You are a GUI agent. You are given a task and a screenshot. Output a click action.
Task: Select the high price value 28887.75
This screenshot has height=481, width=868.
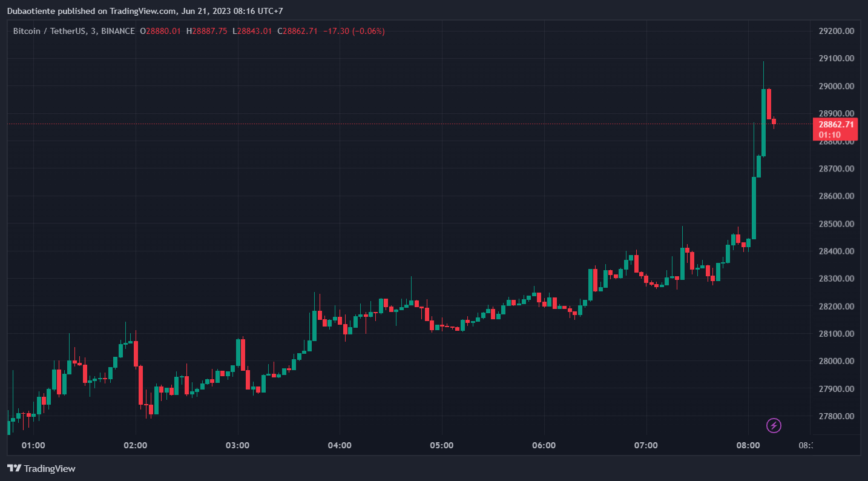(209, 31)
